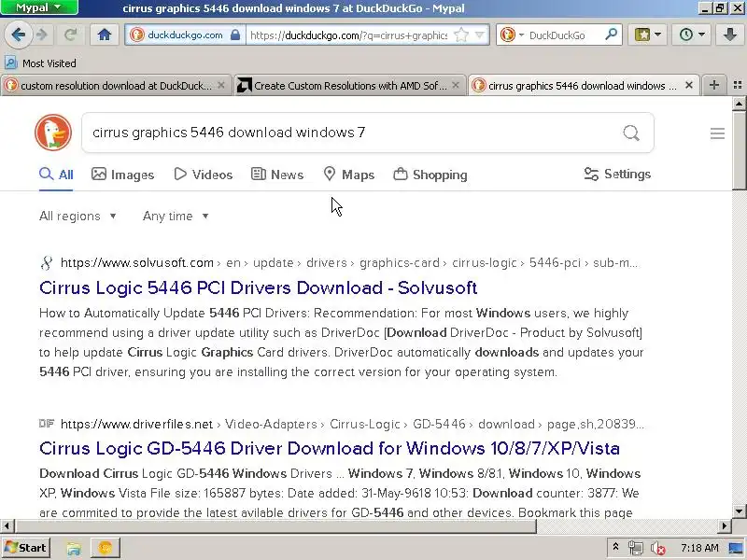This screenshot has width=747, height=560.
Task: Switch to Maps results
Action: pos(348,175)
